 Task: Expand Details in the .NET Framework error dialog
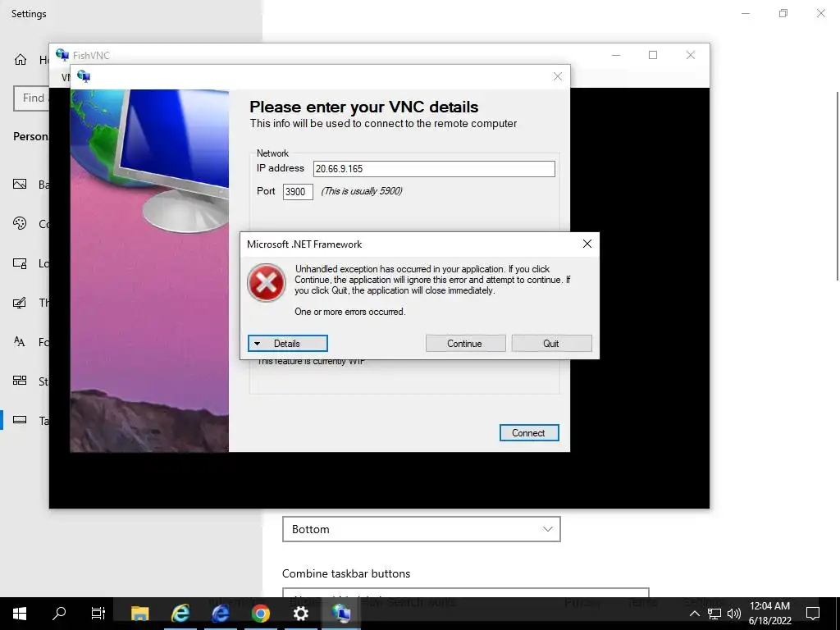pyautogui.click(x=288, y=344)
